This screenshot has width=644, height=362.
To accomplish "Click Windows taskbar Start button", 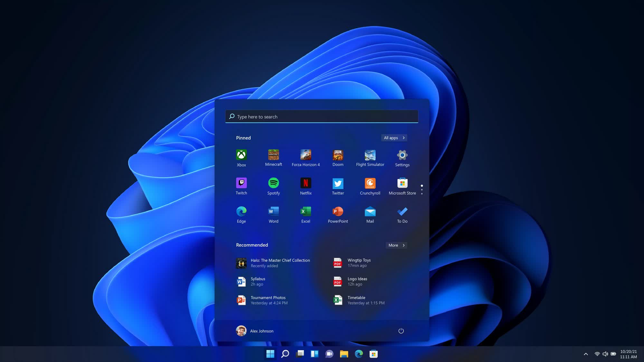I will click(270, 354).
